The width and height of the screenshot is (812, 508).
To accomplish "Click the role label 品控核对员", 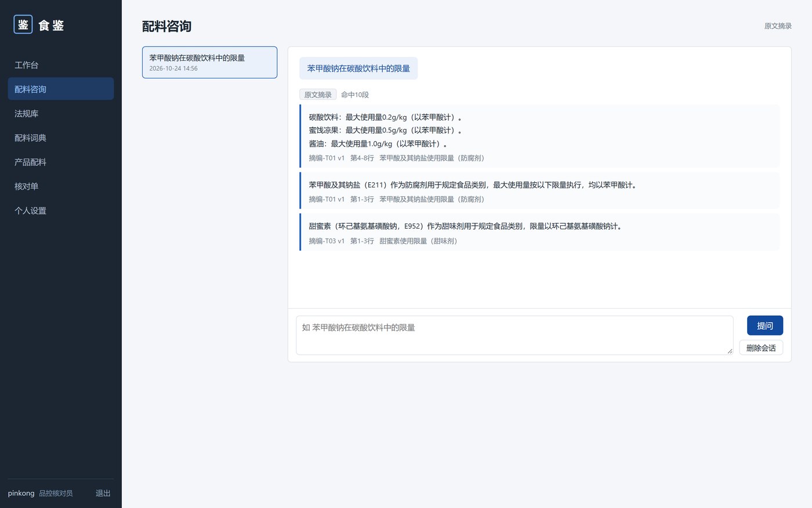I will point(56,493).
